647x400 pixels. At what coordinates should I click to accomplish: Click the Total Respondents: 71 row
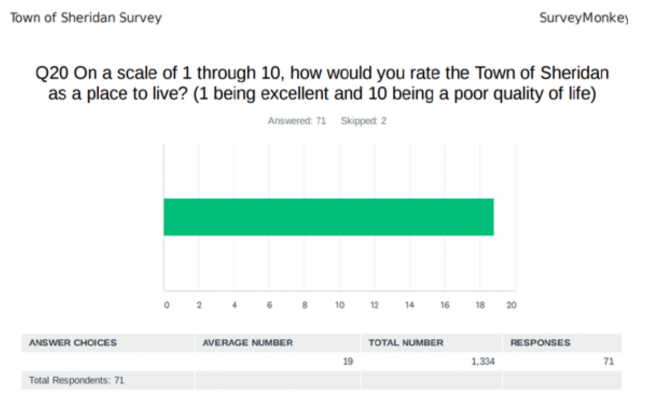pyautogui.click(x=321, y=380)
